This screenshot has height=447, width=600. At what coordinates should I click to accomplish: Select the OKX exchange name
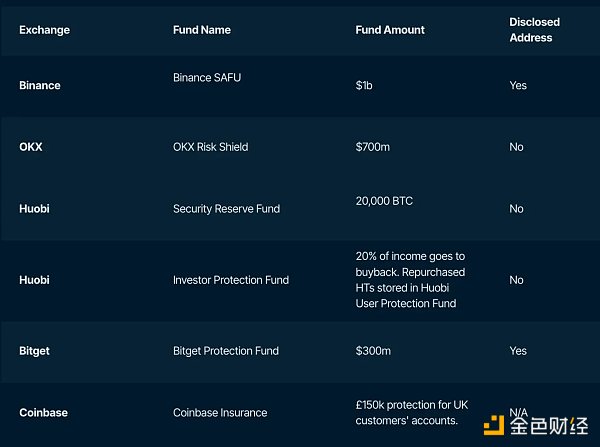31,147
